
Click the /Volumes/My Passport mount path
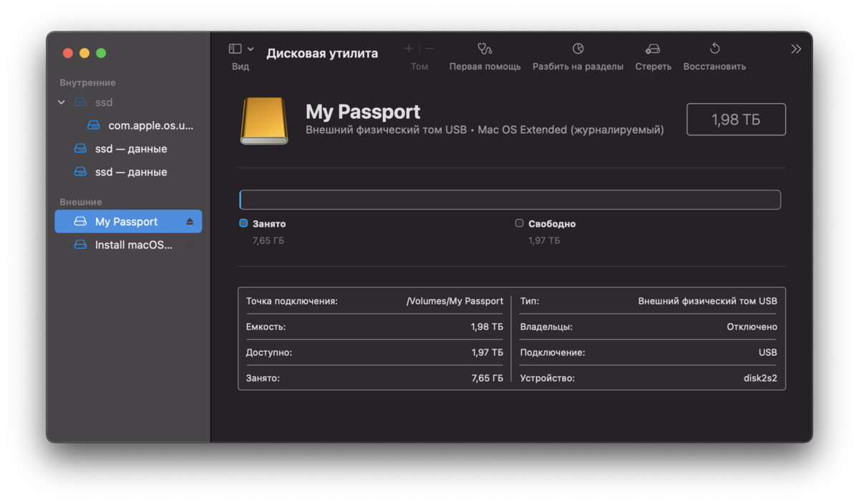[455, 301]
